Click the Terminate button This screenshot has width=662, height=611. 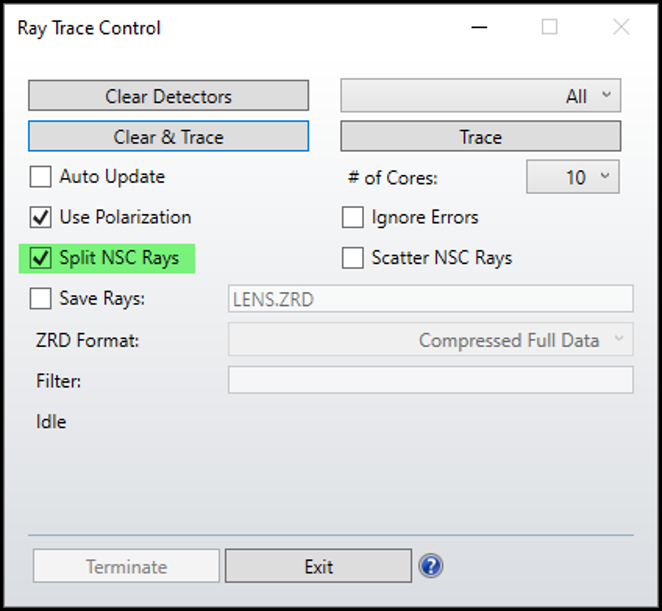click(126, 566)
